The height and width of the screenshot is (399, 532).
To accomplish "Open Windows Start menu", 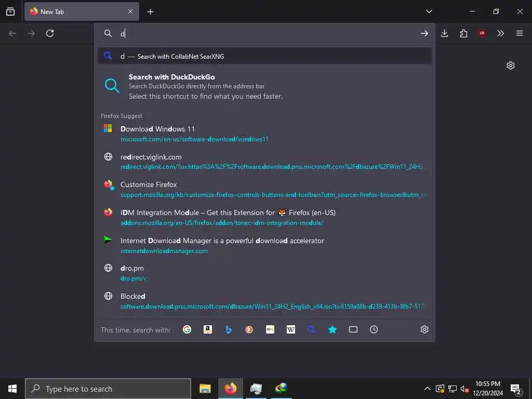I will pos(12,389).
